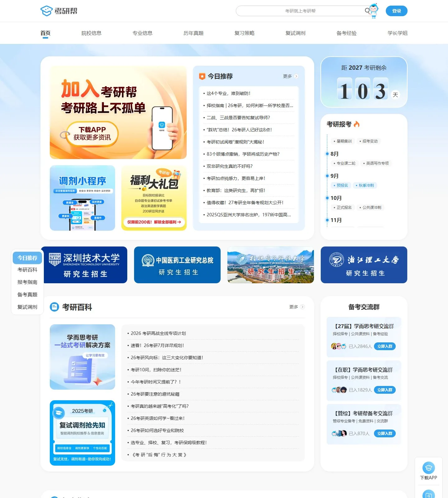Viewport: 448px width, 498px height.
Task: Open 2025考研 复试调剂抢先知 image
Action: click(x=82, y=433)
